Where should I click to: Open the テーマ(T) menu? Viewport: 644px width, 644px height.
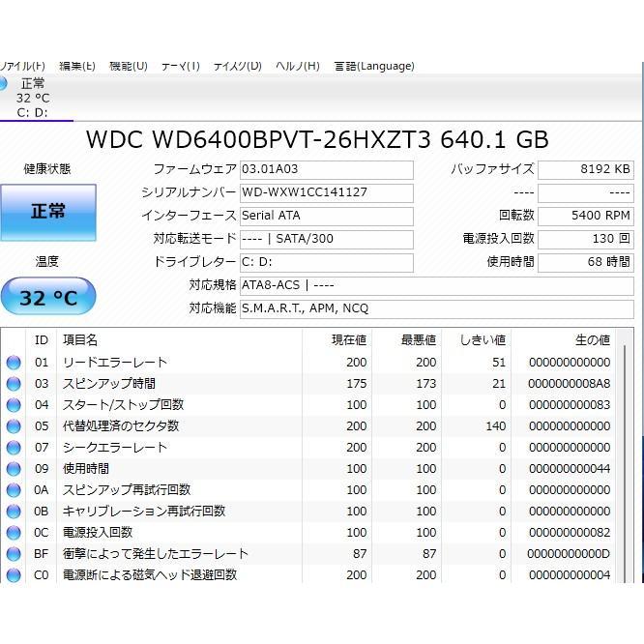point(181,66)
